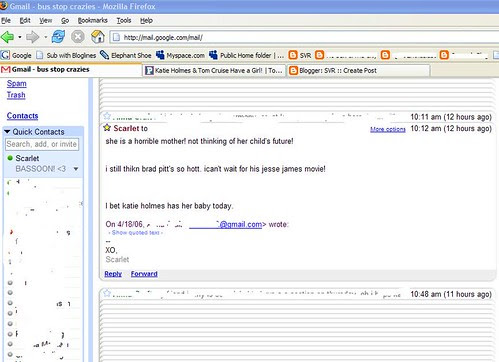Open the Sub with Bloglines bookmark
Screen dimensions: 499x362
pyautogui.click(x=66, y=55)
